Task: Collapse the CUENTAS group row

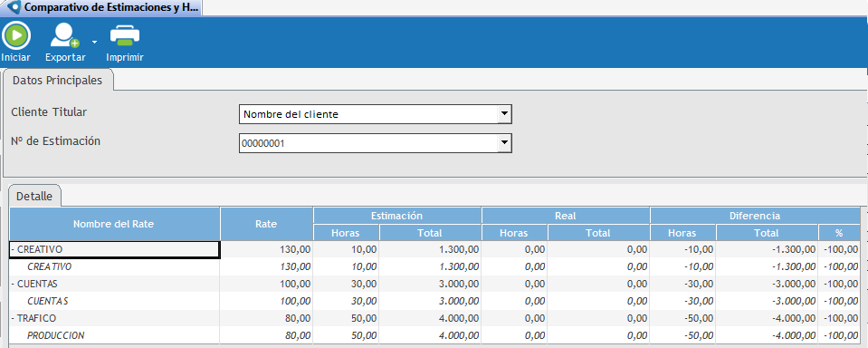Action: (x=13, y=285)
